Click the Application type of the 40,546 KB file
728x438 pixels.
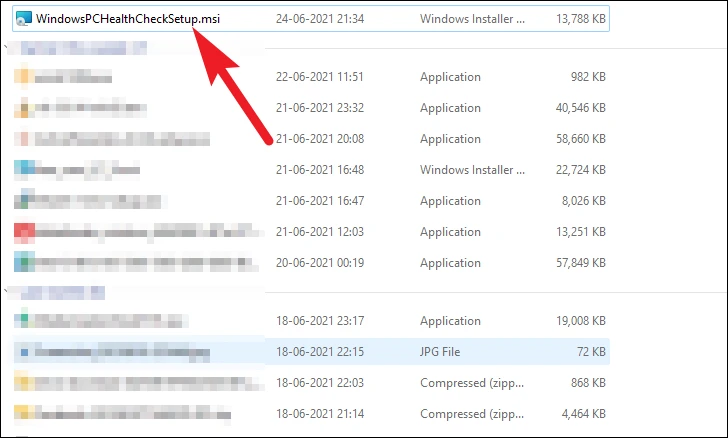coord(450,108)
